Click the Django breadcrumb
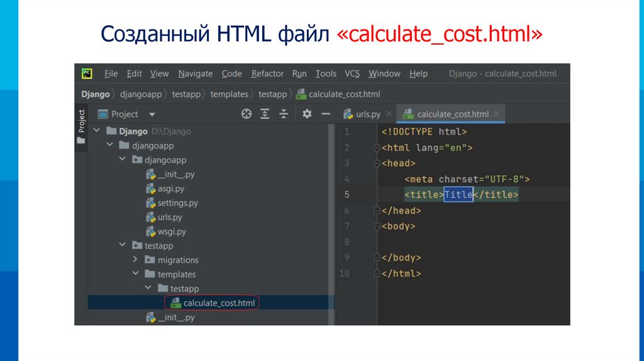 pyautogui.click(x=96, y=94)
